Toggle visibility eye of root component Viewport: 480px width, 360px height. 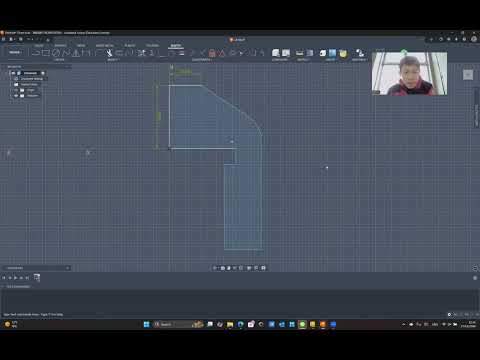[x=13, y=73]
